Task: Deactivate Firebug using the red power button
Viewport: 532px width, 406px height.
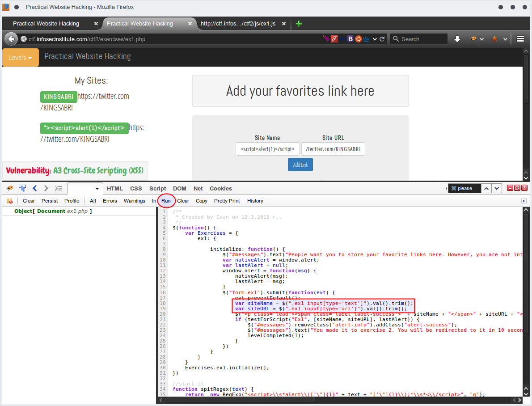Action: point(524,188)
